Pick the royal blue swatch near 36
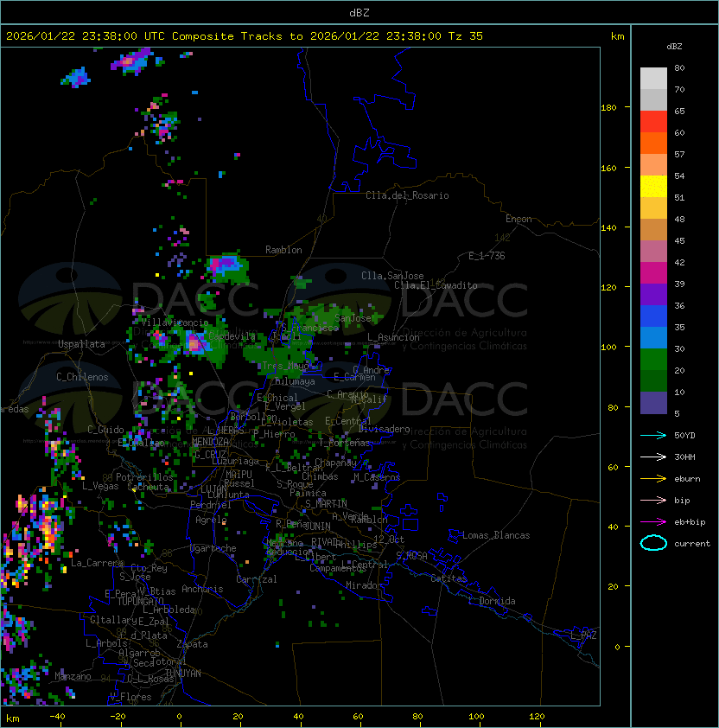 pos(653,316)
